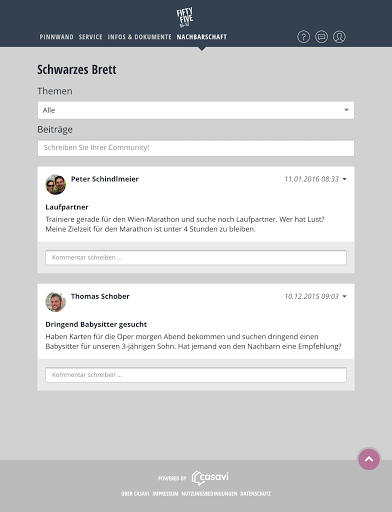
Task: Expand options arrow on Laufpartner post
Action: tap(345, 179)
